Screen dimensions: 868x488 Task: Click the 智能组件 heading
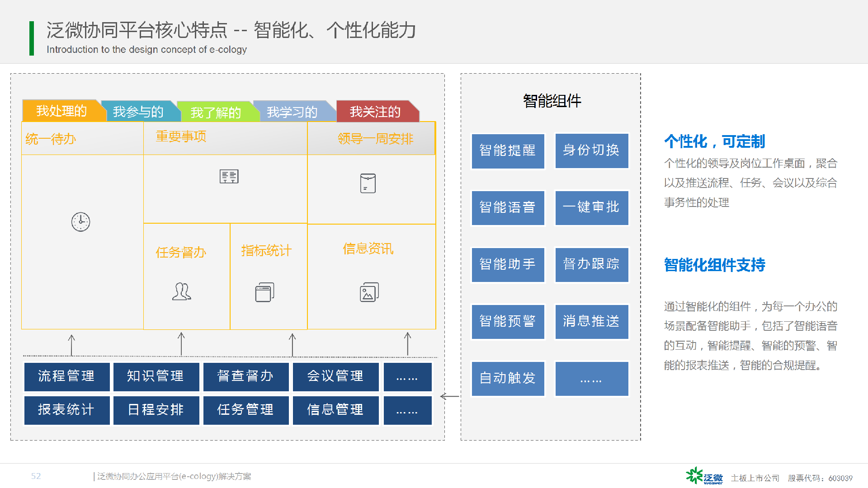552,101
